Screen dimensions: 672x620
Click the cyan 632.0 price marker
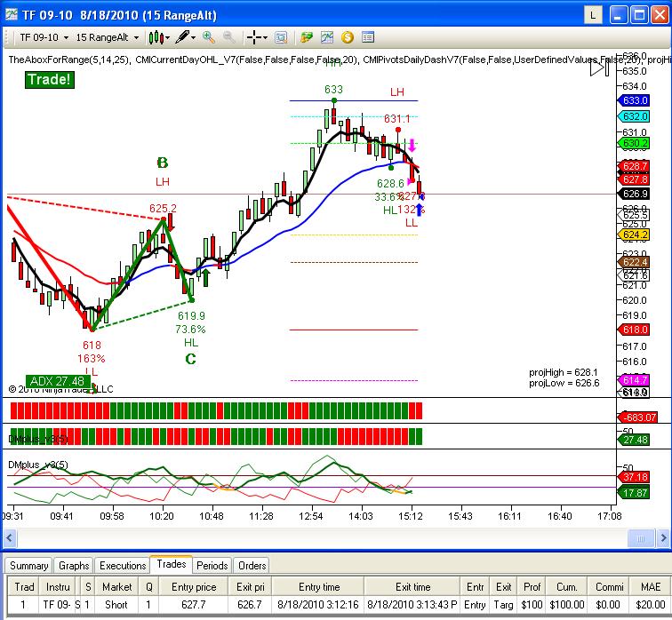(x=634, y=116)
